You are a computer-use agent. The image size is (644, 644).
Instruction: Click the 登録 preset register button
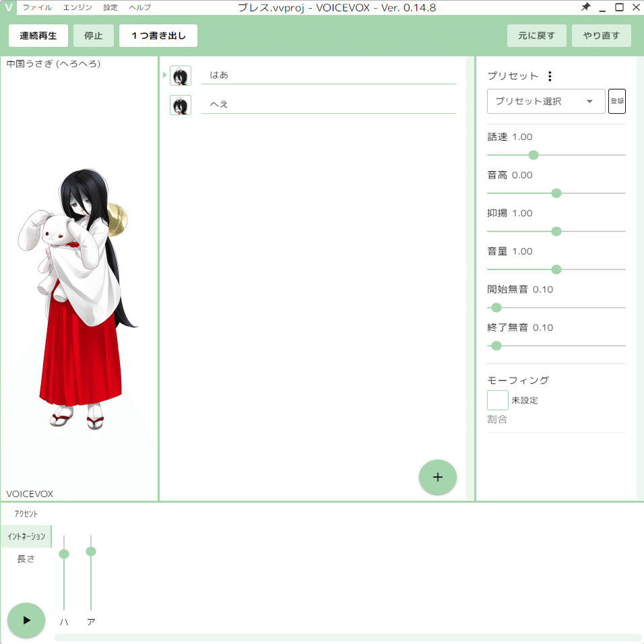tap(617, 101)
